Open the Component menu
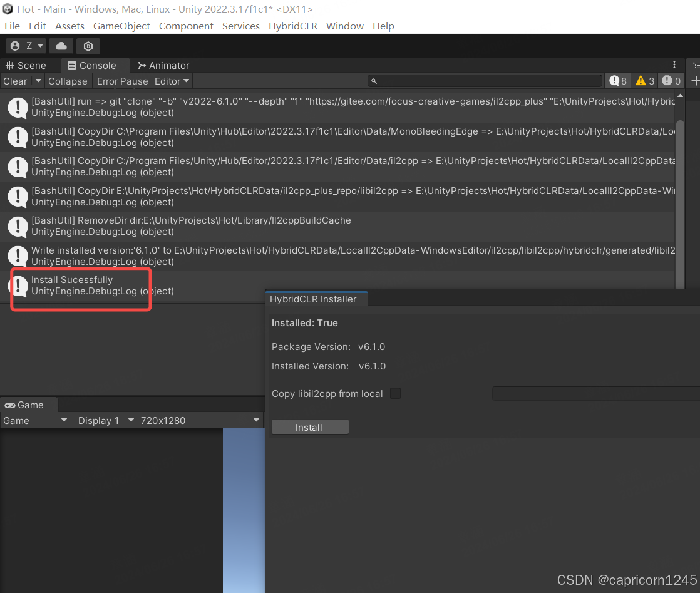 [x=186, y=26]
